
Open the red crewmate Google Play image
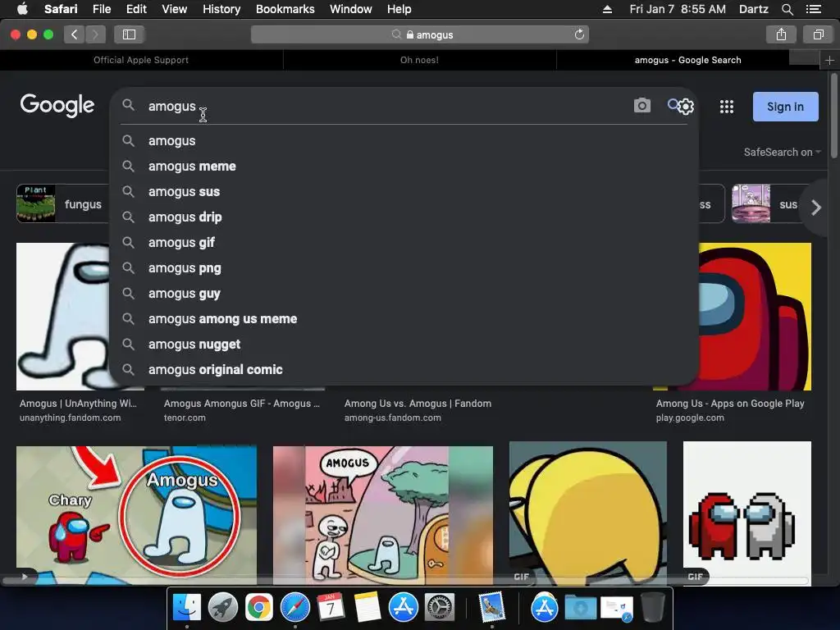tap(756, 317)
